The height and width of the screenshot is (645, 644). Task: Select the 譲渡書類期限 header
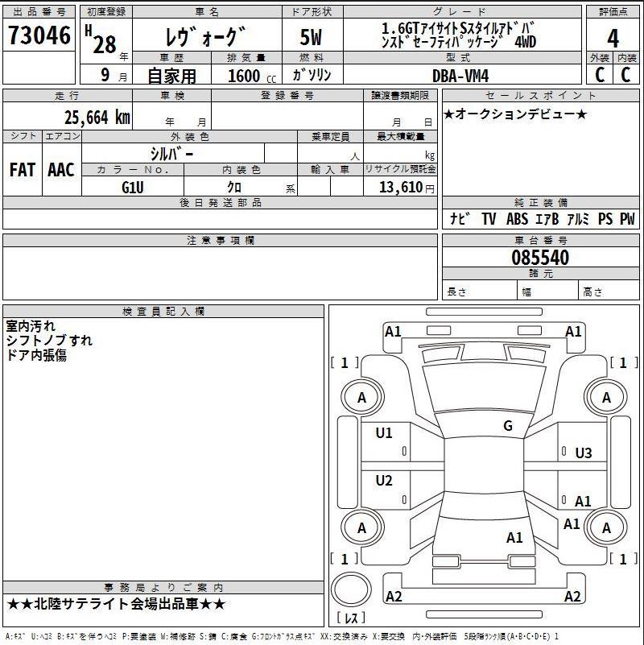coord(400,96)
